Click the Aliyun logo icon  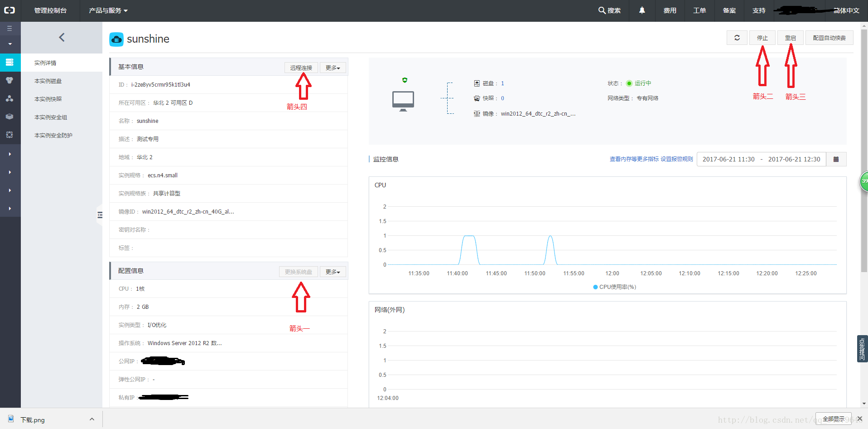coord(10,10)
